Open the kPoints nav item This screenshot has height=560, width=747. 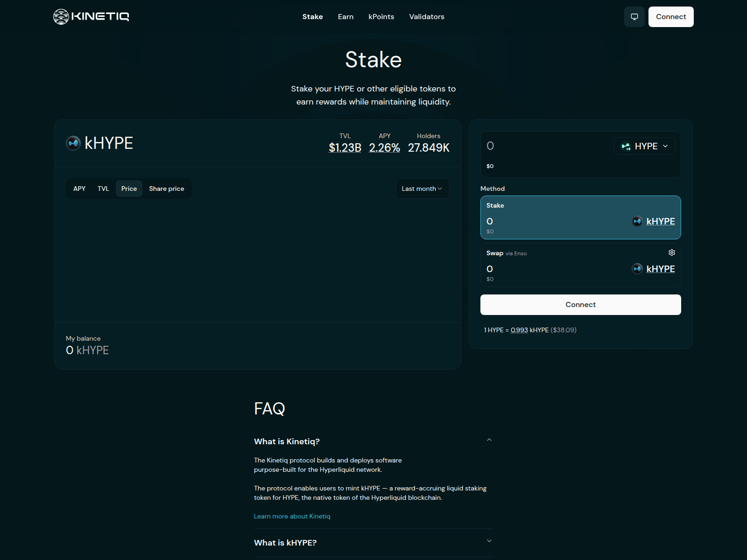click(x=381, y=17)
